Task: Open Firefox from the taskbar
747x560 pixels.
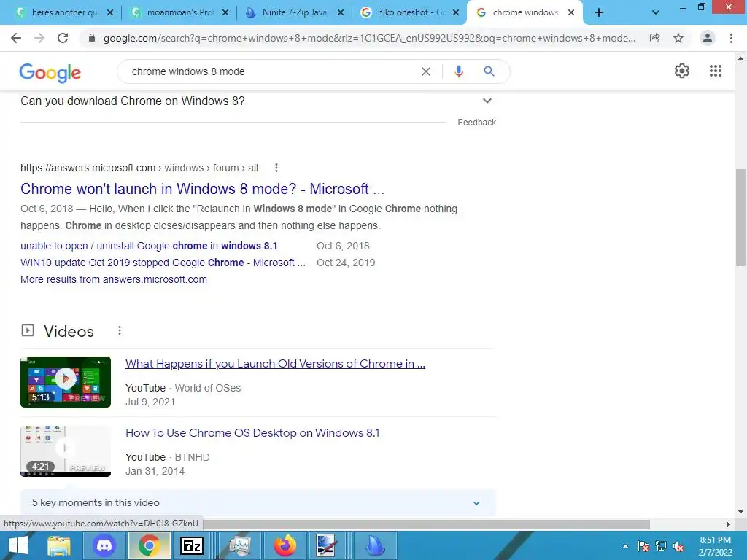Action: point(285,545)
